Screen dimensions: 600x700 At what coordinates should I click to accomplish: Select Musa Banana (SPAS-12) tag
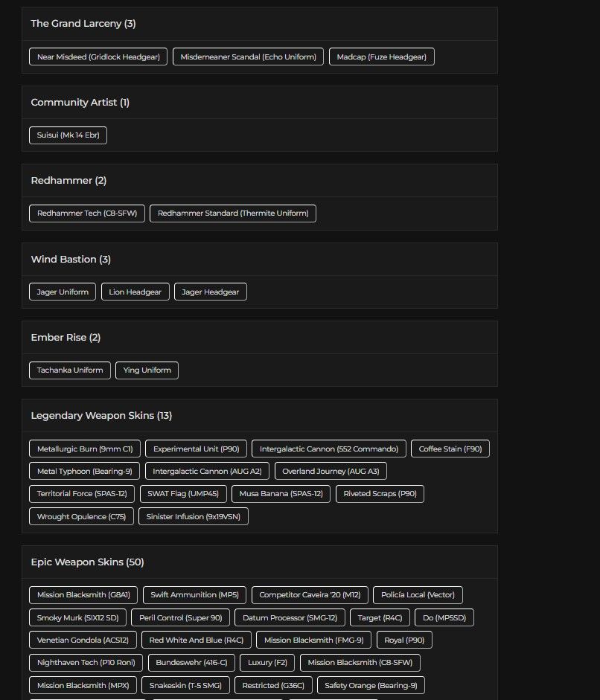(281, 494)
